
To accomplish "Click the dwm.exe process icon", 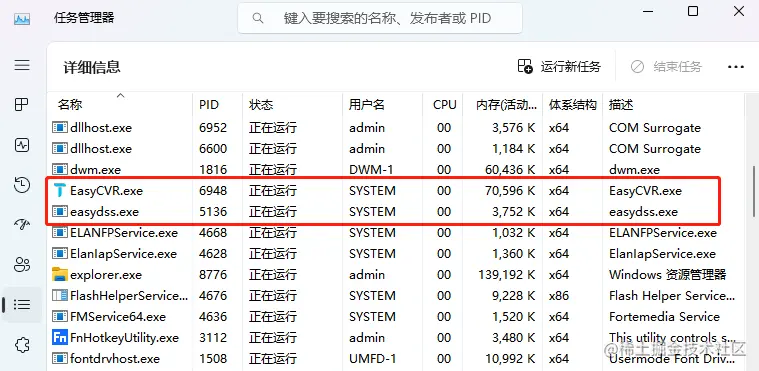I will (x=60, y=170).
